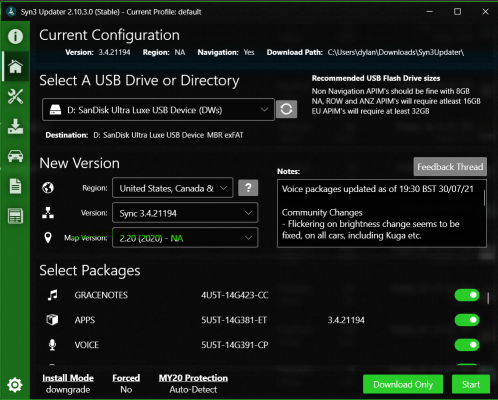Viewport: 498px width, 400px height.
Task: Click the APPS version 3.4.21194 value
Action: [x=346, y=320]
